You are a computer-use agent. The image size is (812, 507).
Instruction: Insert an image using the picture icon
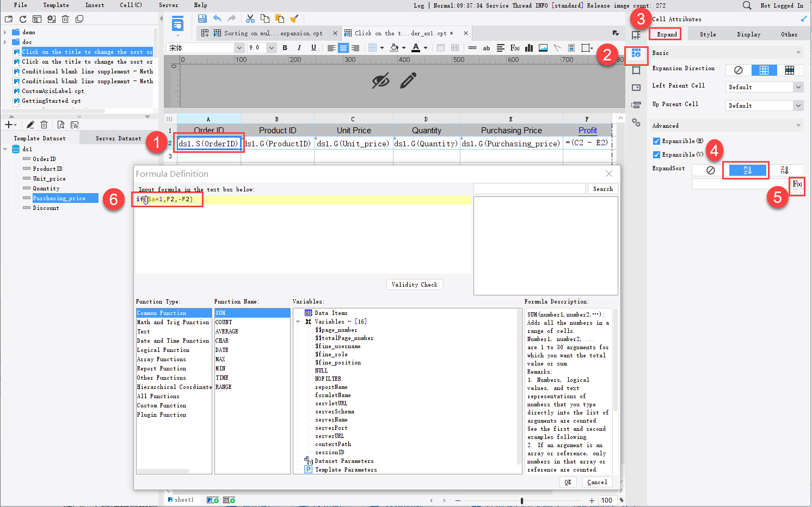click(x=543, y=48)
